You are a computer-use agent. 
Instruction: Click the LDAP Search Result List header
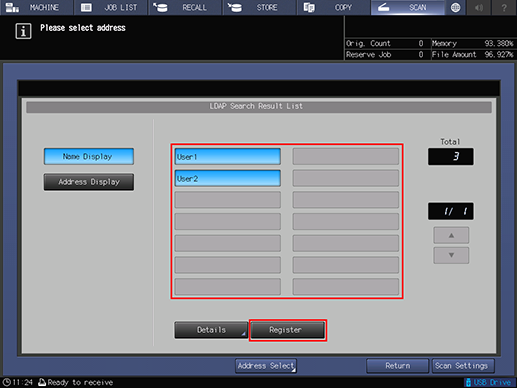259,107
